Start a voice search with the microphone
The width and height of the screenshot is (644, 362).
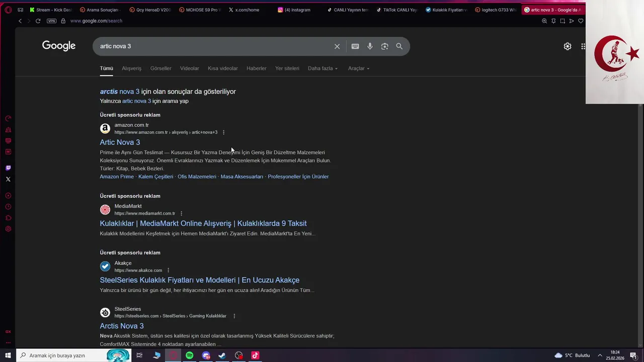[x=370, y=46]
